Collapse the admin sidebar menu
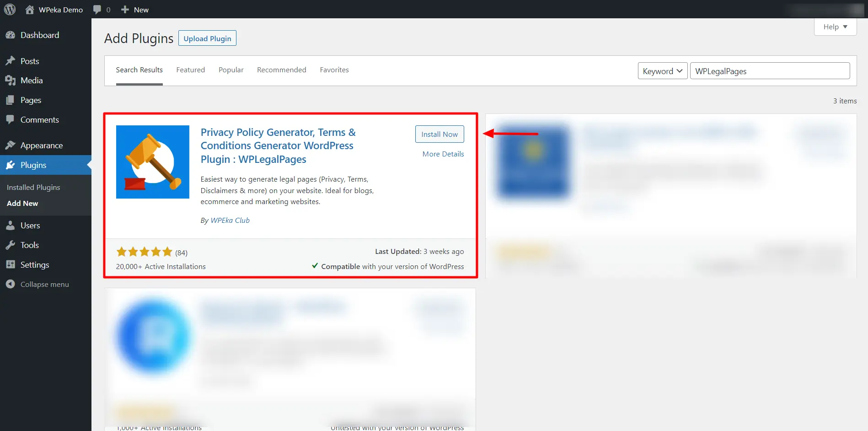Image resolution: width=868 pixels, height=431 pixels. tap(10, 284)
